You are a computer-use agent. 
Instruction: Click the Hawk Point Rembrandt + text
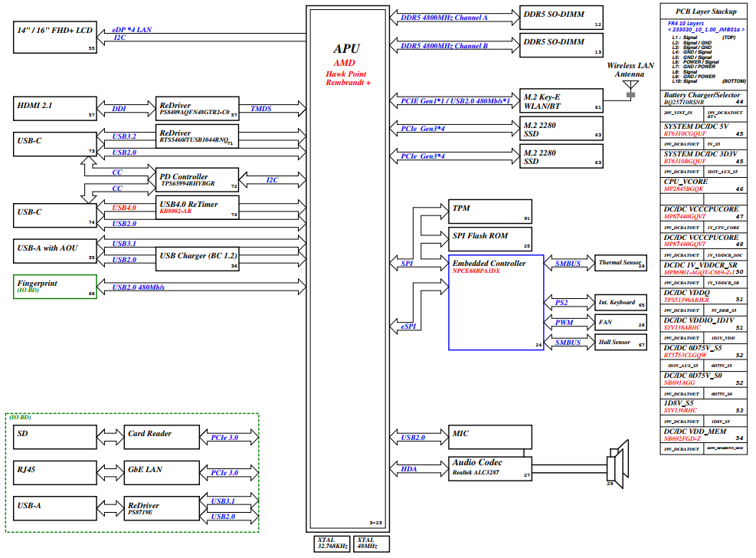[x=348, y=78]
